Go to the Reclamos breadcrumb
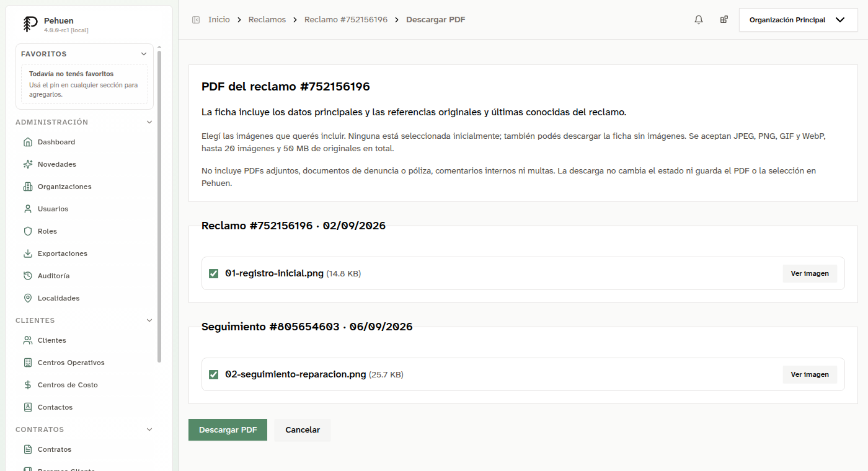The width and height of the screenshot is (868, 471). click(x=267, y=20)
